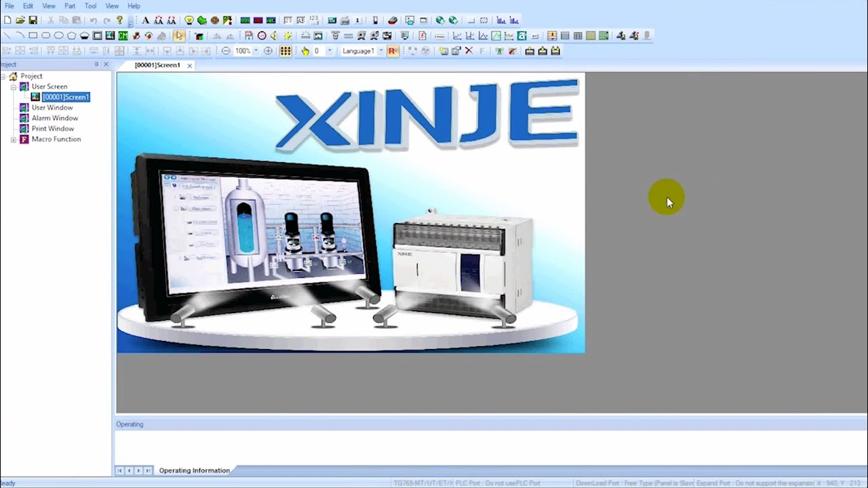868x488 pixels.
Task: Select the rounded rectangle tool
Action: tap(45, 35)
